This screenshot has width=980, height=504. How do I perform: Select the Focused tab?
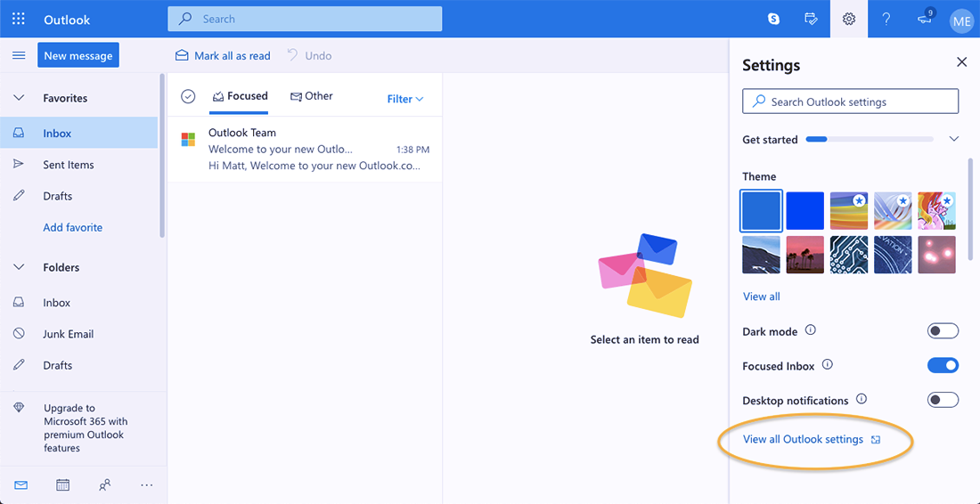click(239, 96)
